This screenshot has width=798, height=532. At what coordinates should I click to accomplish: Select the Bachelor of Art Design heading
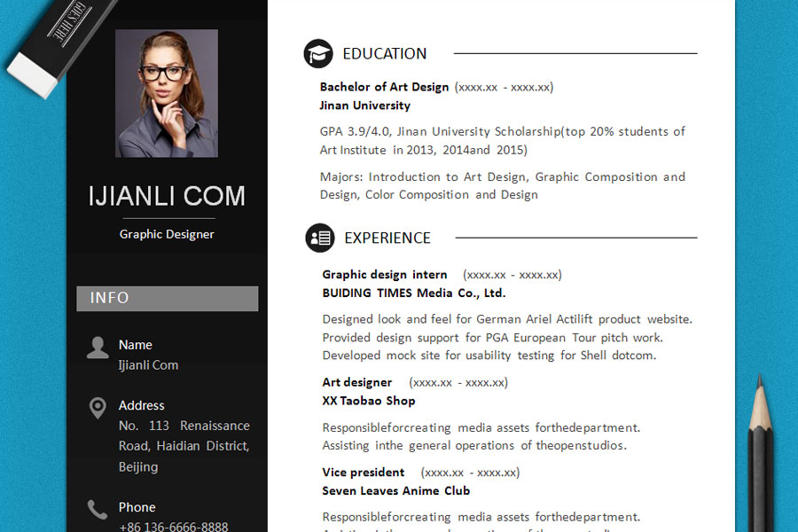(x=384, y=87)
